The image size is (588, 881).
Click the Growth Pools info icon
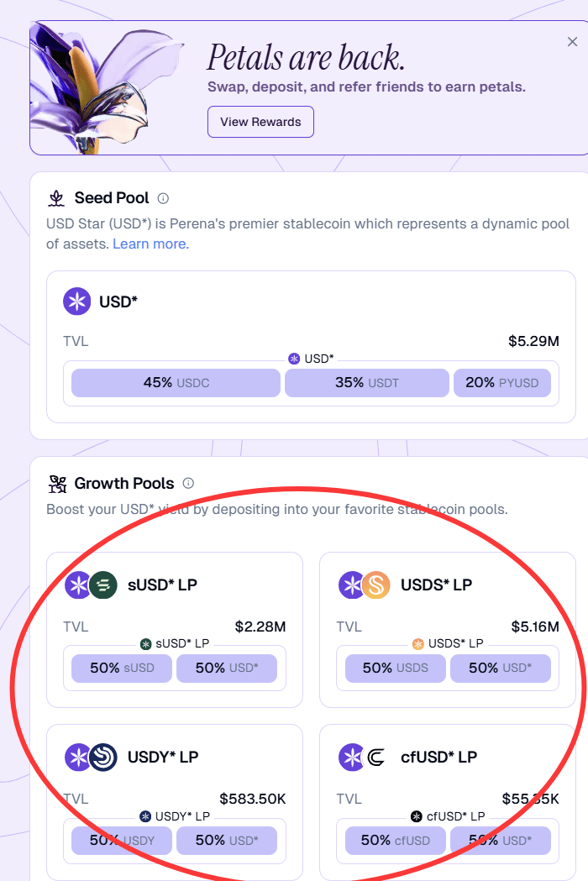coord(188,483)
